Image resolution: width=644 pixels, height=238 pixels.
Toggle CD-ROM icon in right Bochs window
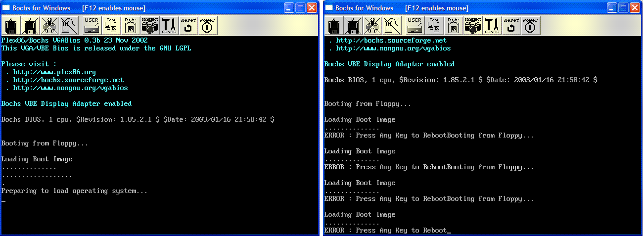371,25
